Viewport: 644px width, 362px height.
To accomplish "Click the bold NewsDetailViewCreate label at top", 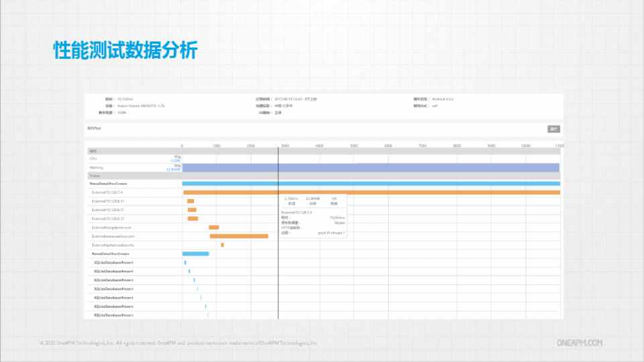I will [109, 183].
